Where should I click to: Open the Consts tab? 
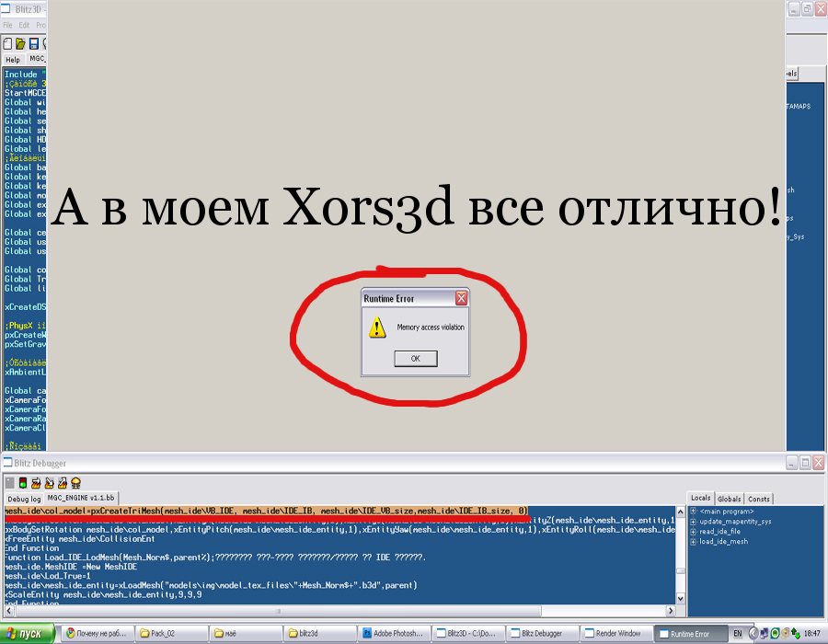coord(759,499)
